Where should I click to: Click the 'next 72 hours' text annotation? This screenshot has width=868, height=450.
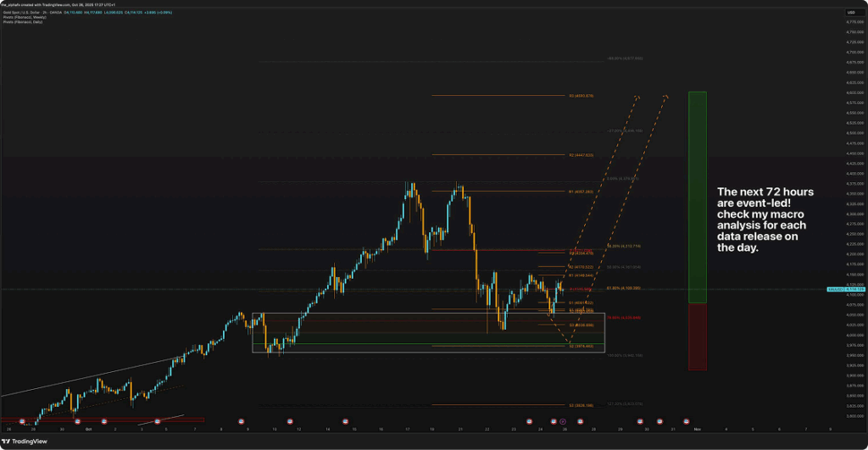765,220
